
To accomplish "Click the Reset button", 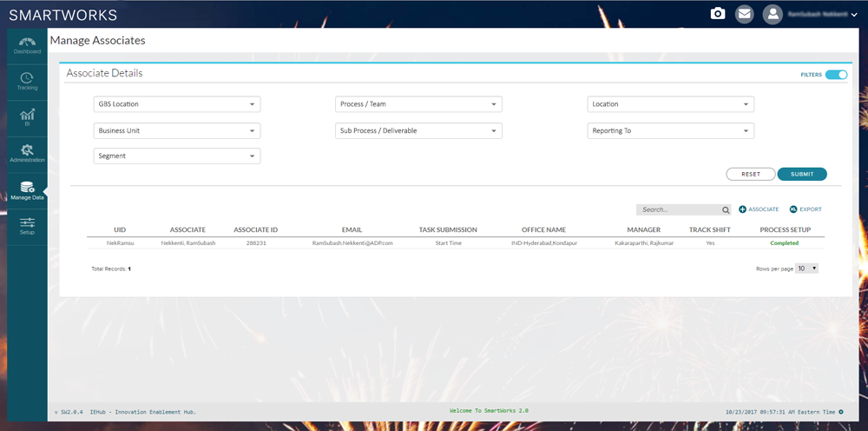I will click(750, 174).
